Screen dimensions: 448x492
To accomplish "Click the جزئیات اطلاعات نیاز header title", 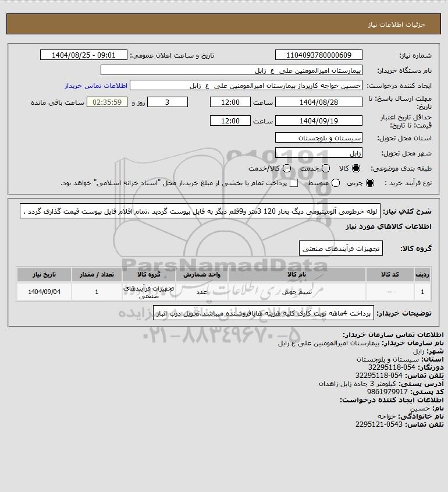I will 397,24.
